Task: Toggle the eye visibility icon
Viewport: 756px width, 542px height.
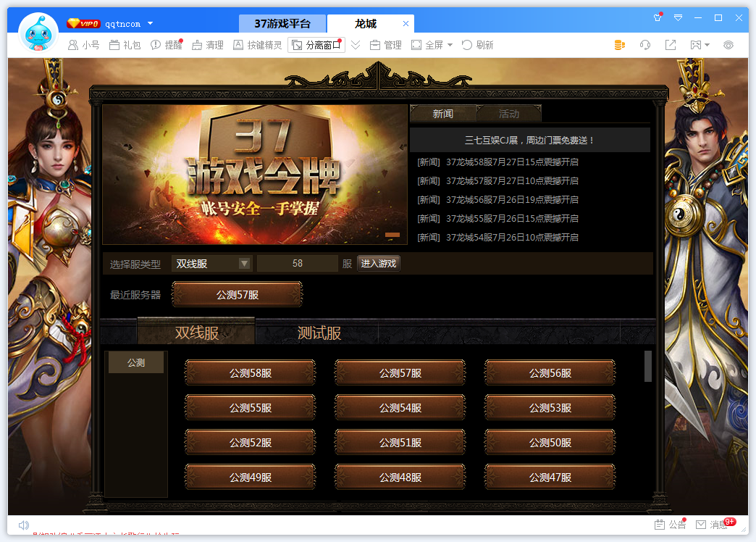Action: pyautogui.click(x=728, y=45)
